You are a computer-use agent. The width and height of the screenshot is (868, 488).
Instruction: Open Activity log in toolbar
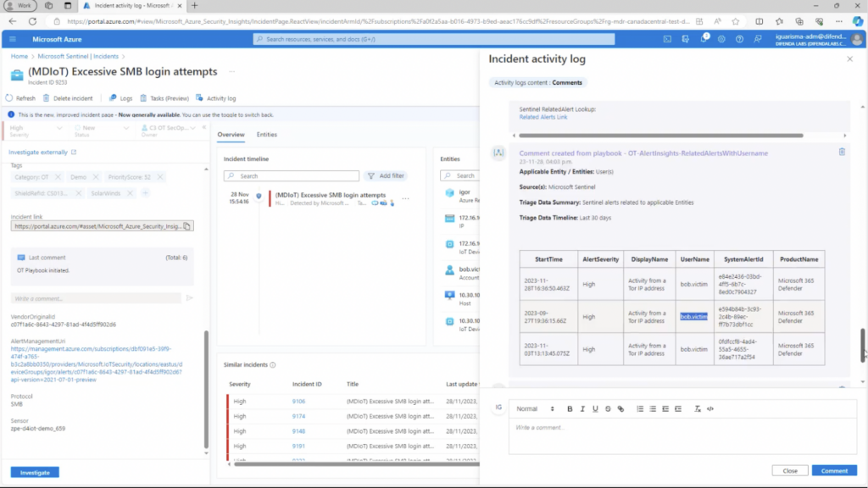(216, 98)
